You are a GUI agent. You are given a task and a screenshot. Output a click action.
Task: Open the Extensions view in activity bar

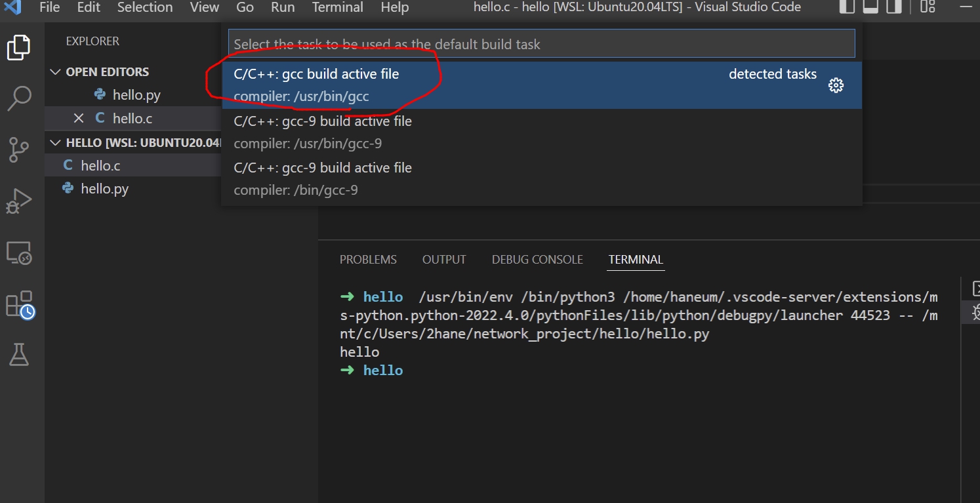(x=20, y=305)
